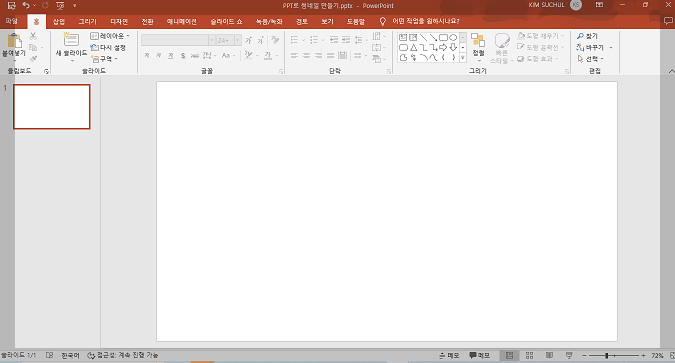Select the text box shape in gallery
Image resolution: width=675 pixels, height=363 pixels.
[x=403, y=37]
